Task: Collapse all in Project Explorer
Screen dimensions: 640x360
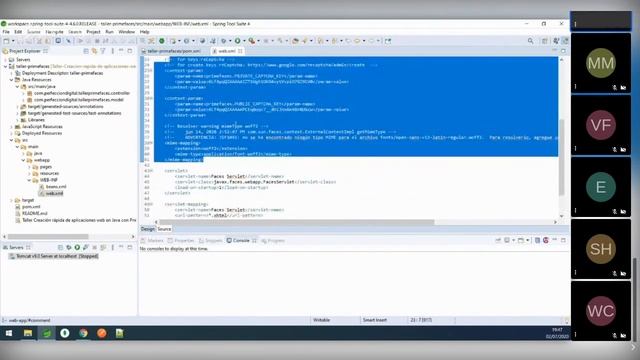Action: [86, 51]
